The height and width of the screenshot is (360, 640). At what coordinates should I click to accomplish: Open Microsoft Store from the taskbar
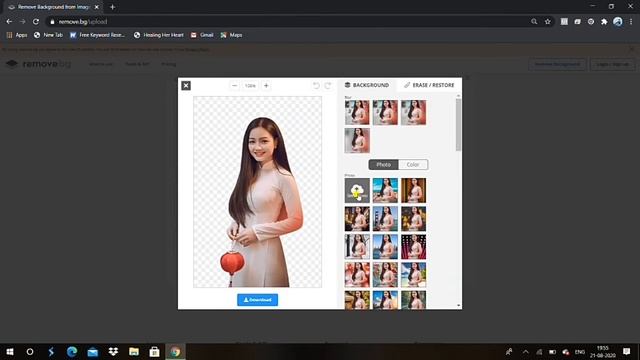pyautogui.click(x=154, y=351)
